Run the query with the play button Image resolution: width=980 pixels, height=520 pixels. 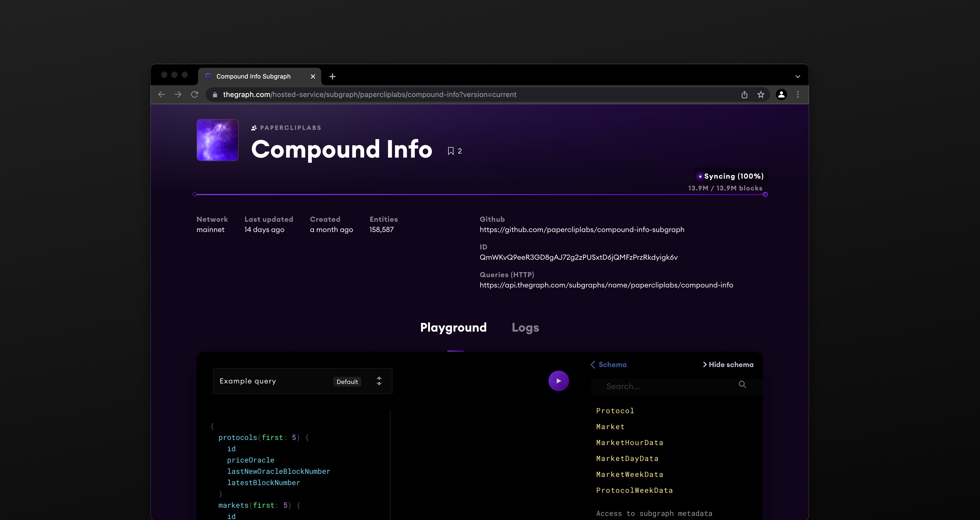pos(558,381)
